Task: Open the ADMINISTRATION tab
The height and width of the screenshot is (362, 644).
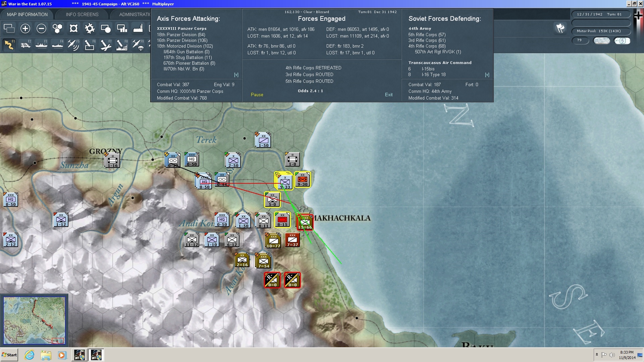Action: click(134, 14)
